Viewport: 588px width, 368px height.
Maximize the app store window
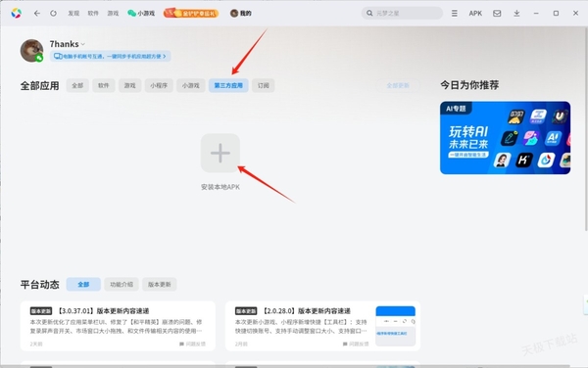coord(556,13)
